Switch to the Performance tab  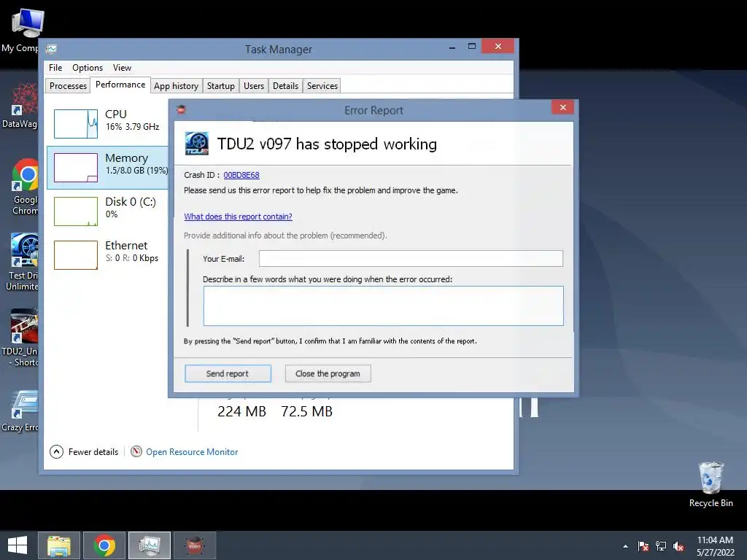[120, 85]
